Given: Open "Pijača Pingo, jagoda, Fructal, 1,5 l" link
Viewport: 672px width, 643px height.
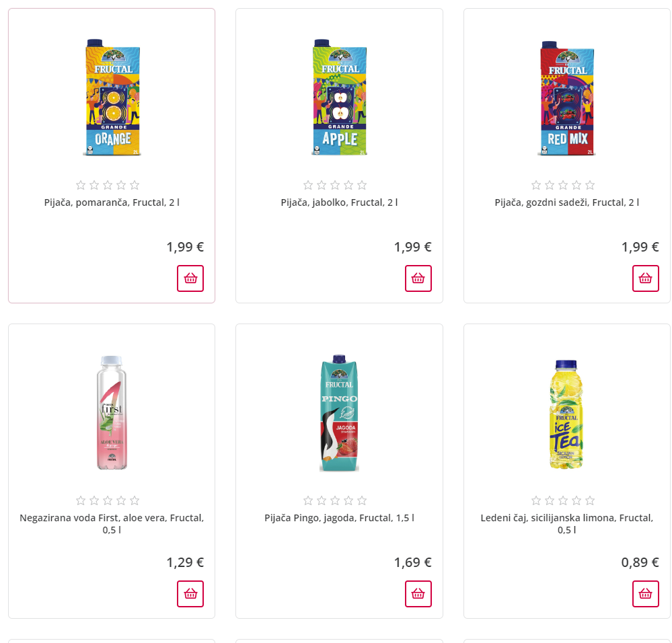Looking at the screenshot, I should click(339, 518).
